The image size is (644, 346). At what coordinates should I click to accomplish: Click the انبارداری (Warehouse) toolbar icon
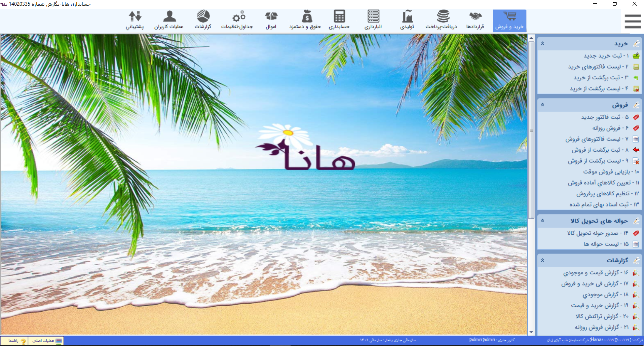(373, 17)
